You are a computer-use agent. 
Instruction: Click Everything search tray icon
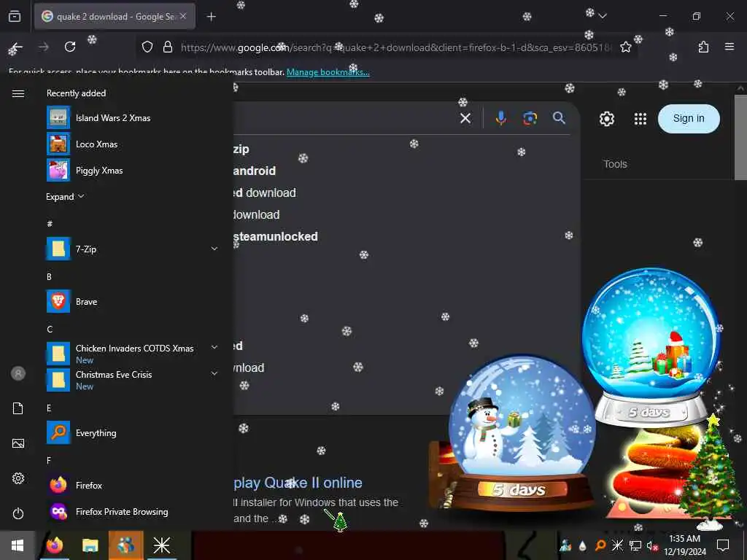pyautogui.click(x=600, y=545)
